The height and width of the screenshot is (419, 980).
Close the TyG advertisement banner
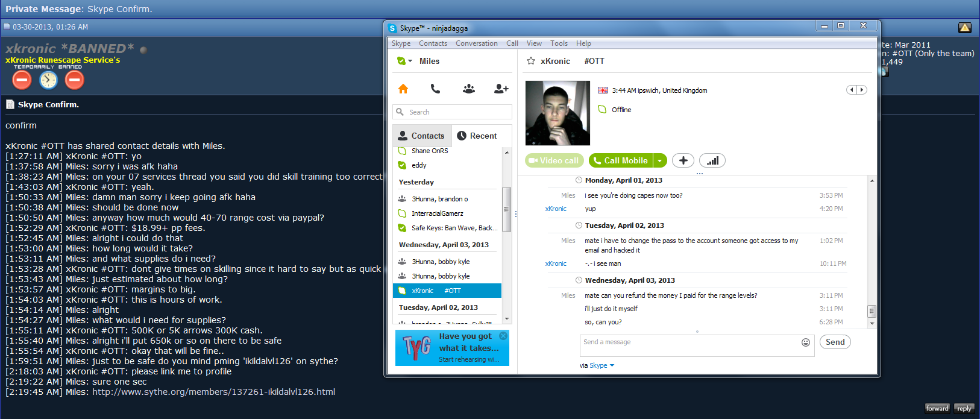pyautogui.click(x=503, y=336)
